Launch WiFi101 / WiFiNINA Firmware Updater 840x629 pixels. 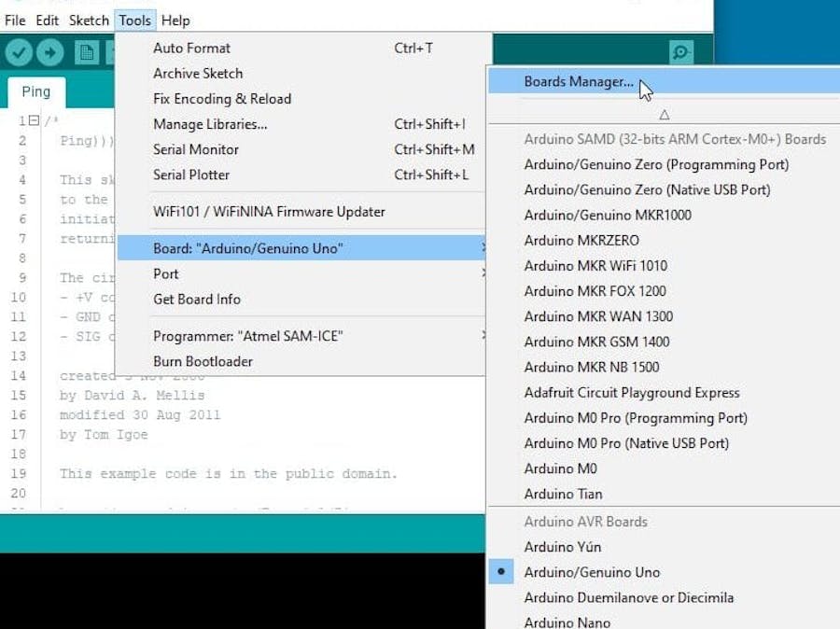301,212
